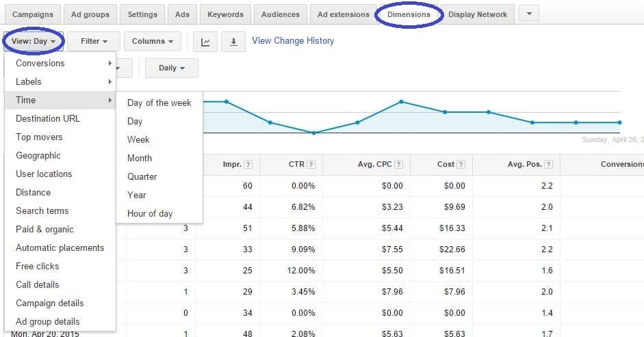This screenshot has height=337, width=644.
Task: Switch to the Ads tab
Action: (182, 15)
